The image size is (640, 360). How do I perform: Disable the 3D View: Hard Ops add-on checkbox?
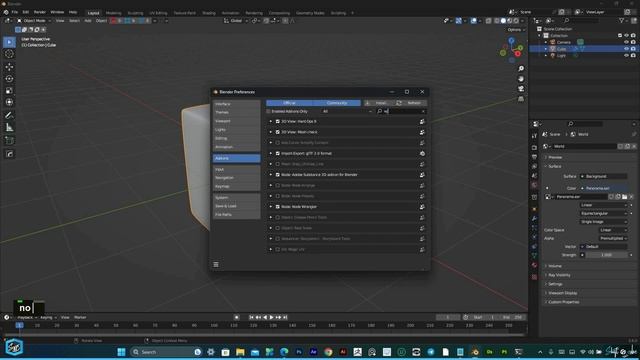coord(278,122)
